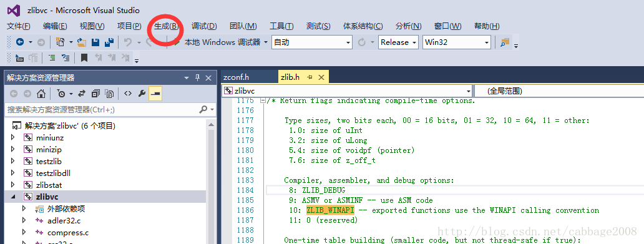644x244 pixels.
Task: Expand the testzlib project node
Action: click(x=12, y=161)
